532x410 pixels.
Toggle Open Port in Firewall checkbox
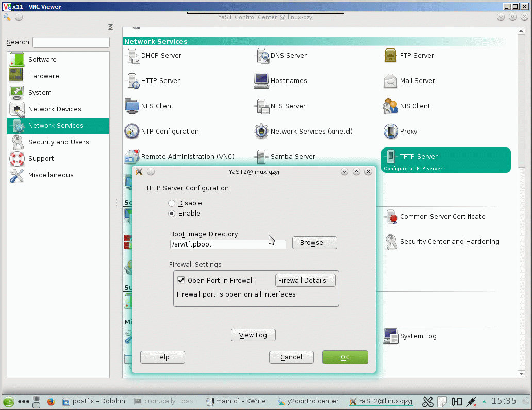181,280
